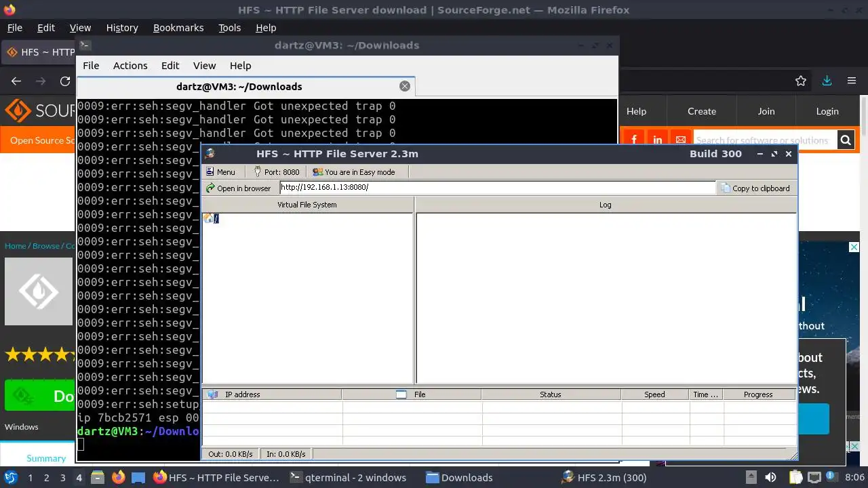Click the Port: 8080 button in HFS
Image resolution: width=868 pixels, height=488 pixels.
click(x=277, y=172)
